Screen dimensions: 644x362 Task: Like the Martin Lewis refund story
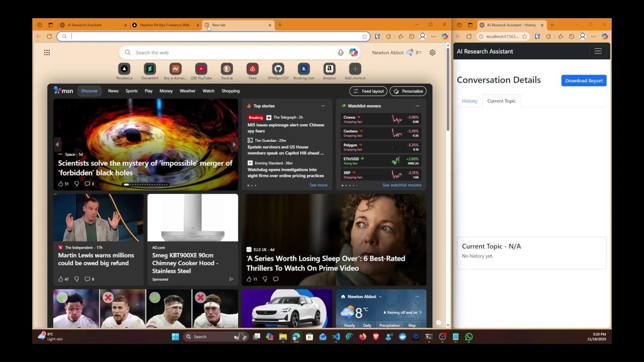point(63,279)
